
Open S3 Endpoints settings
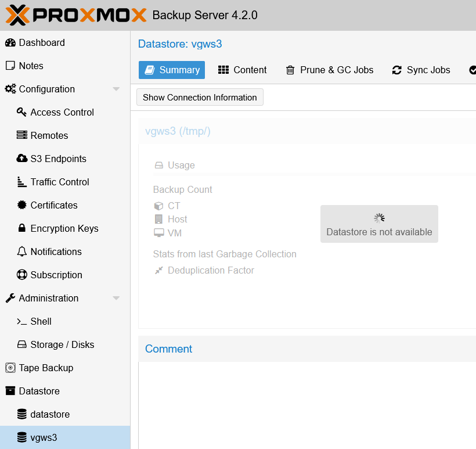click(65, 159)
